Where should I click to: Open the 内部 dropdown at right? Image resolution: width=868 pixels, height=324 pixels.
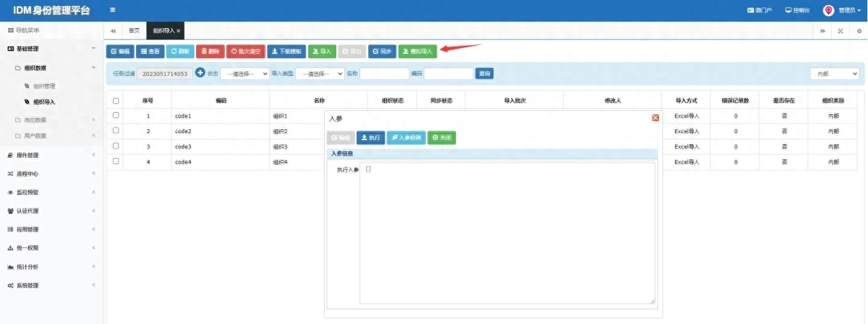tap(834, 74)
